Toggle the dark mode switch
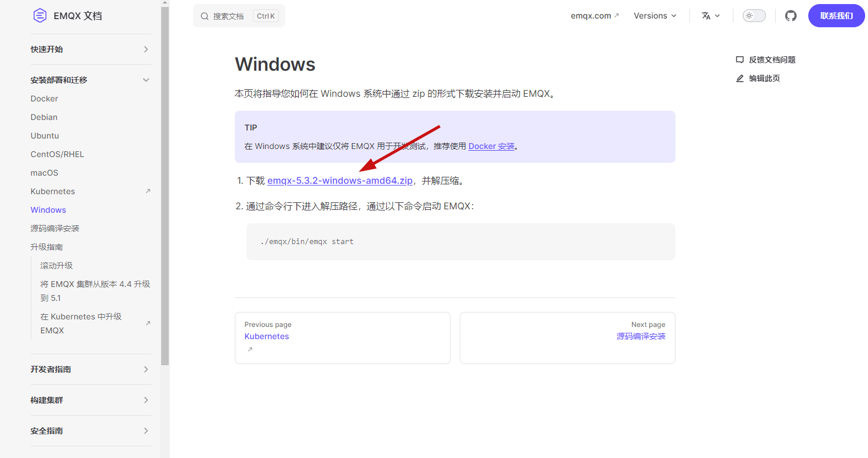The width and height of the screenshot is (868, 458). pyautogui.click(x=754, y=16)
